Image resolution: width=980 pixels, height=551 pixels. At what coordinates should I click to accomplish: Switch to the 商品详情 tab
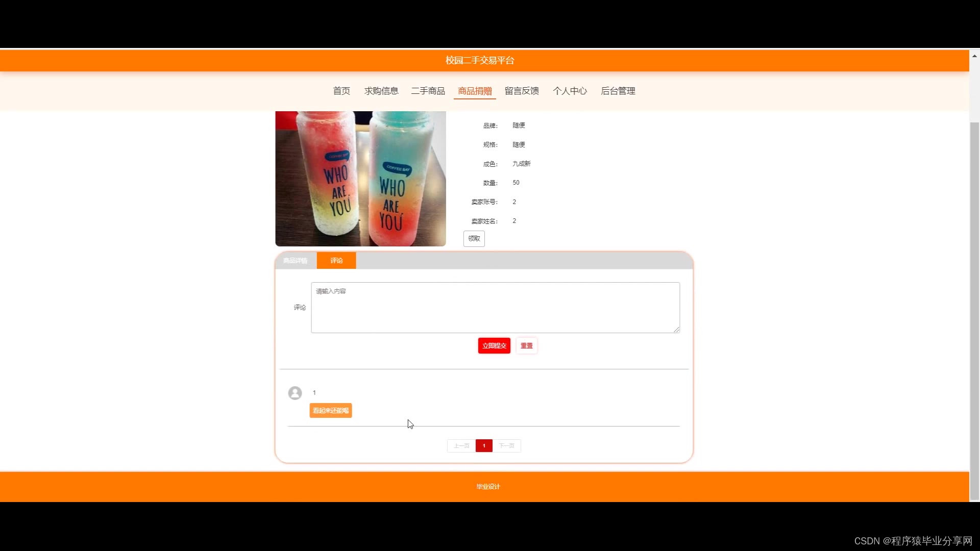click(296, 261)
